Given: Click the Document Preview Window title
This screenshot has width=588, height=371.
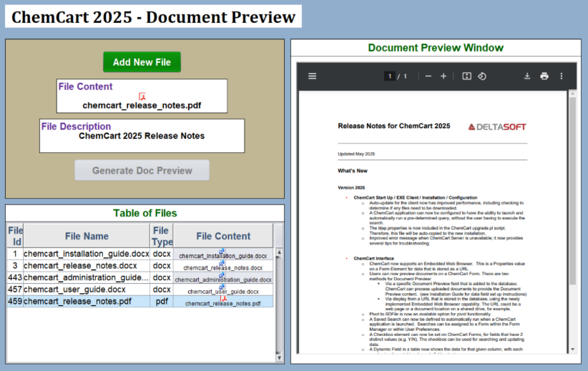Looking at the screenshot, I should tap(436, 48).
